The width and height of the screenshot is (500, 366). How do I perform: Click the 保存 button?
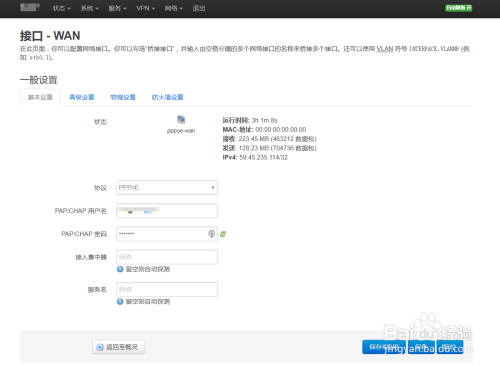tap(421, 347)
